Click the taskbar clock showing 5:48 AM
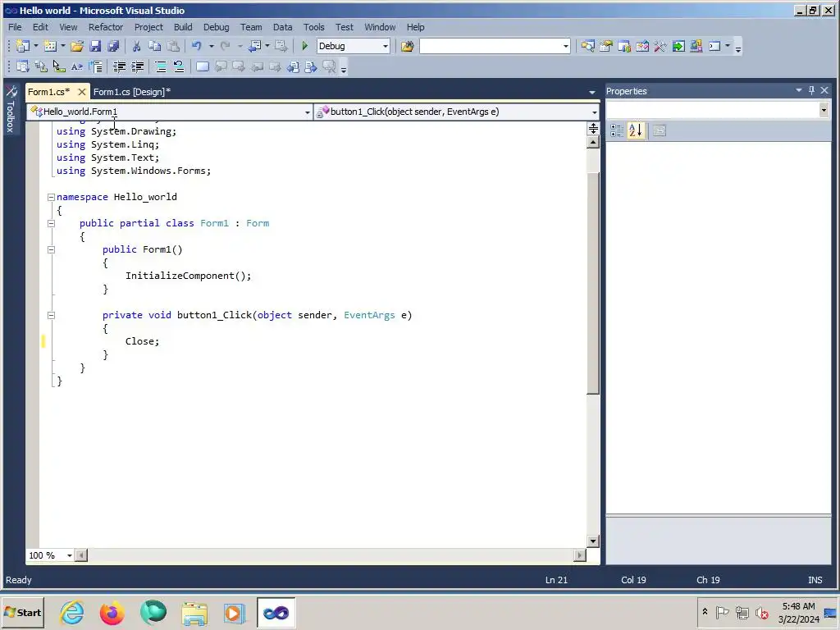840x630 pixels. pyautogui.click(x=798, y=612)
